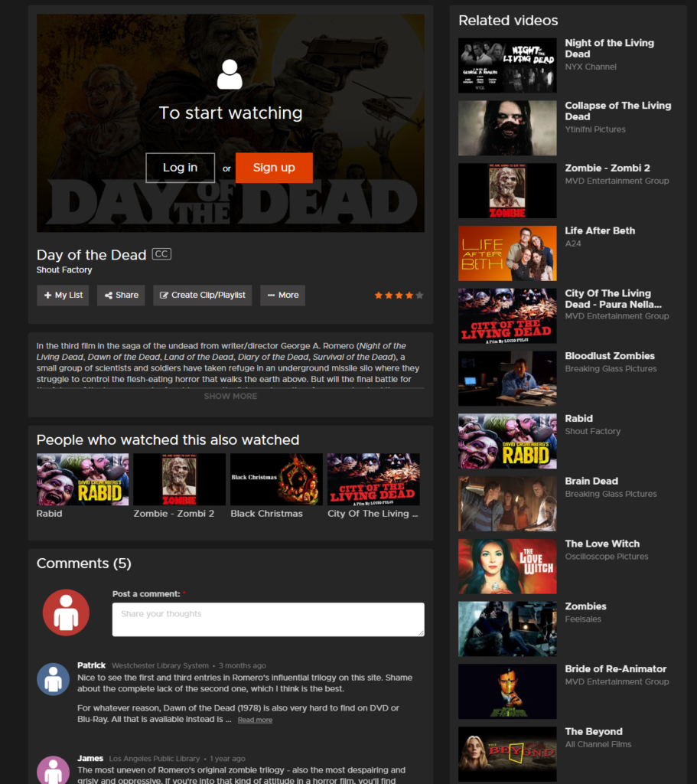Open the Brain Dead thumbnail
The image size is (697, 784).
(x=507, y=504)
